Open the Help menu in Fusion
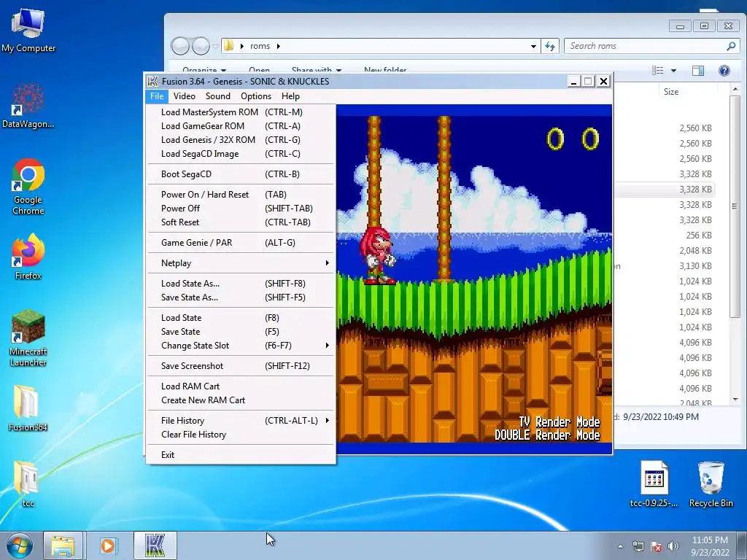 290,96
